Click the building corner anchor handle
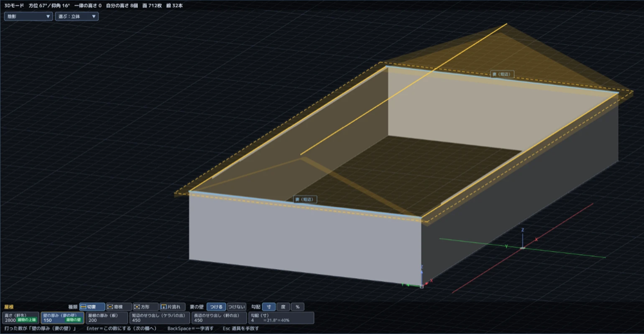644x334 pixels. click(421, 286)
